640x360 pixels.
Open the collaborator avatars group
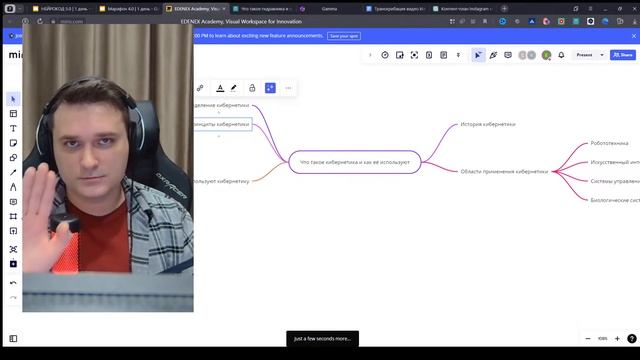pyautogui.click(x=527, y=55)
